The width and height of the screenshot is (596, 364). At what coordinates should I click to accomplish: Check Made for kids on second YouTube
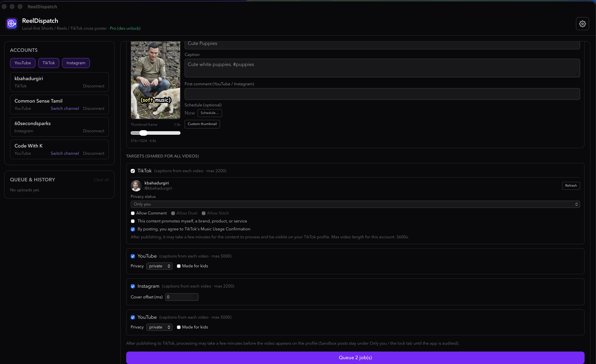pyautogui.click(x=179, y=327)
